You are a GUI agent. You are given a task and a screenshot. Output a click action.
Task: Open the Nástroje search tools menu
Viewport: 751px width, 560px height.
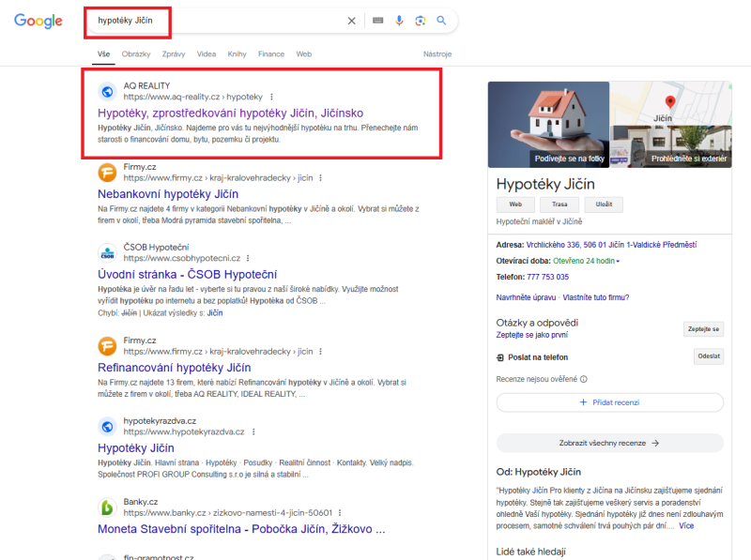coord(437,54)
